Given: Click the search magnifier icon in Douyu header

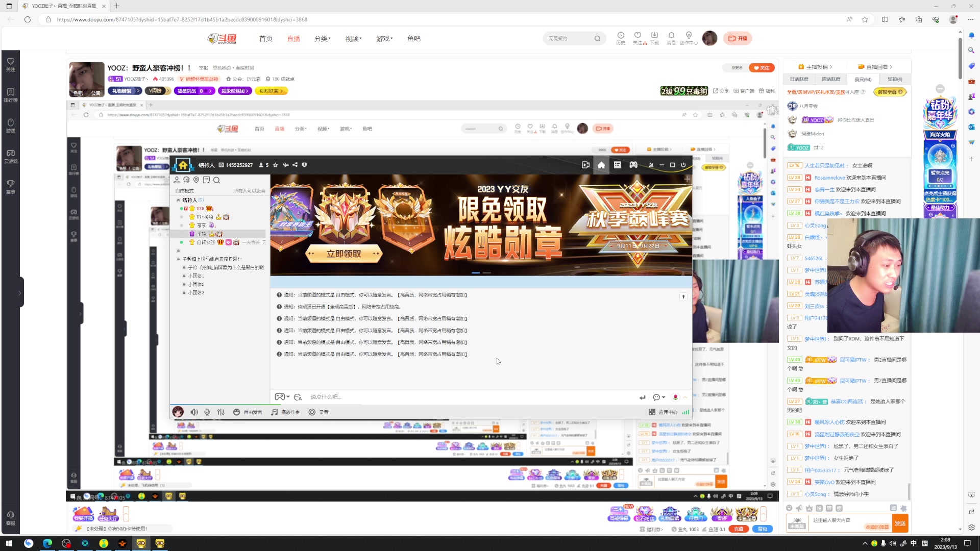Looking at the screenshot, I should click(597, 39).
